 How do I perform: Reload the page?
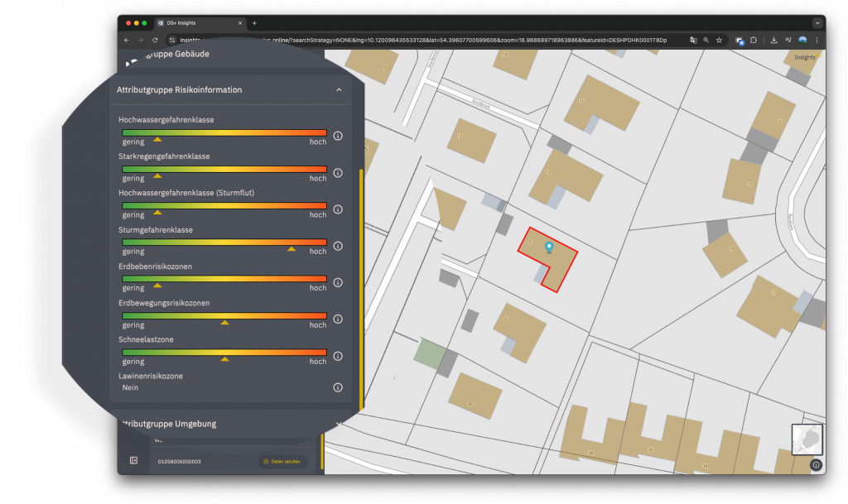pyautogui.click(x=155, y=40)
